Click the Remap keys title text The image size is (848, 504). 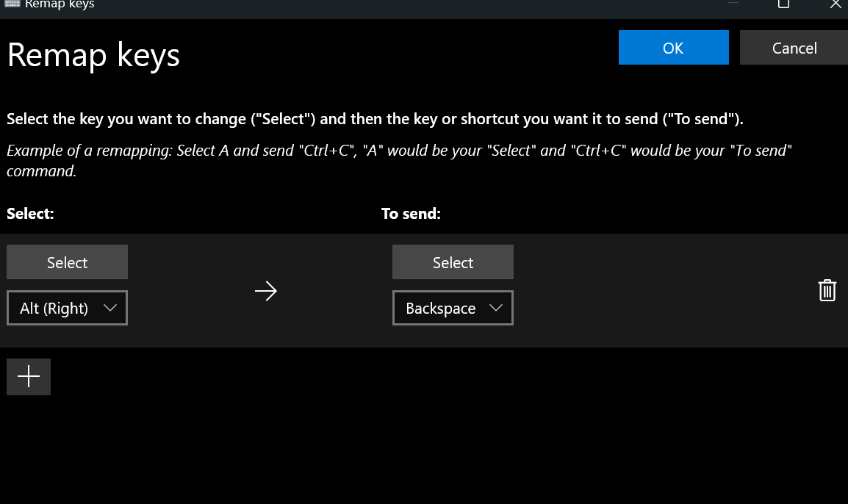[93, 54]
